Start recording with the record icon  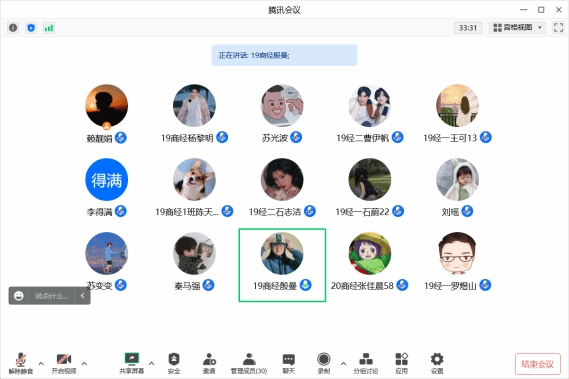point(323,359)
